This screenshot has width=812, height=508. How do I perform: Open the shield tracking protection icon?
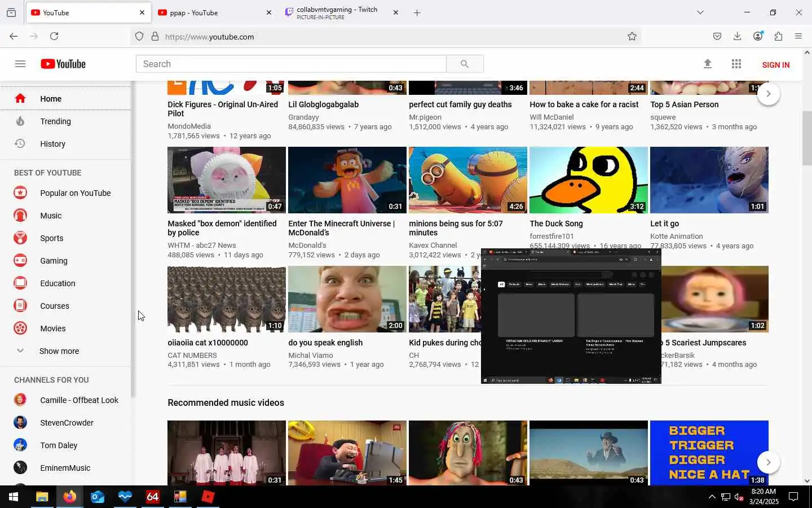tap(139, 37)
